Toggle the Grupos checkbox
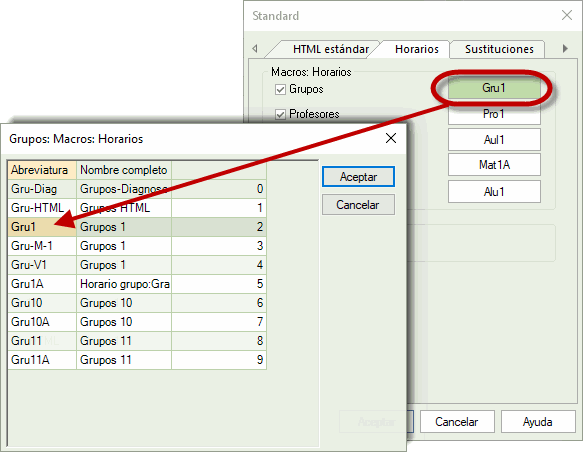The image size is (583, 452). pyautogui.click(x=280, y=89)
